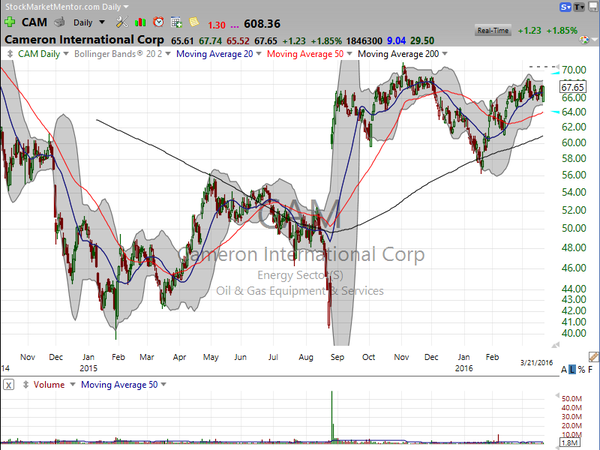Click the print chart icon
Image resolution: width=600 pixels, height=450 pixels.
coord(59,23)
